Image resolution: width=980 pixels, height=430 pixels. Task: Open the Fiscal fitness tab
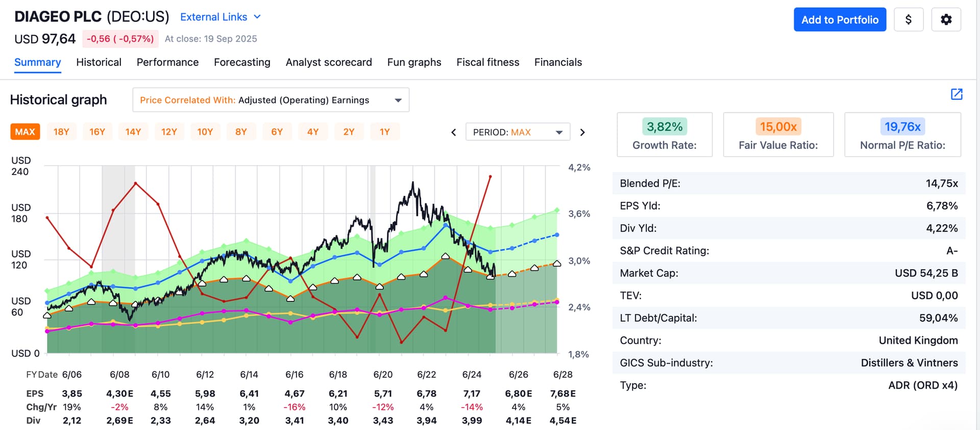coord(487,62)
